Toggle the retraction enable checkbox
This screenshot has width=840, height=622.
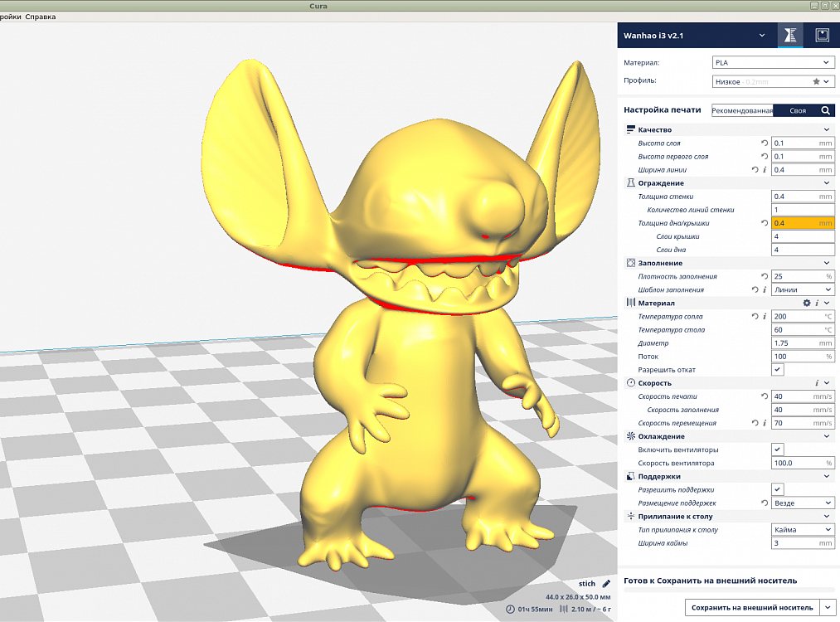777,370
